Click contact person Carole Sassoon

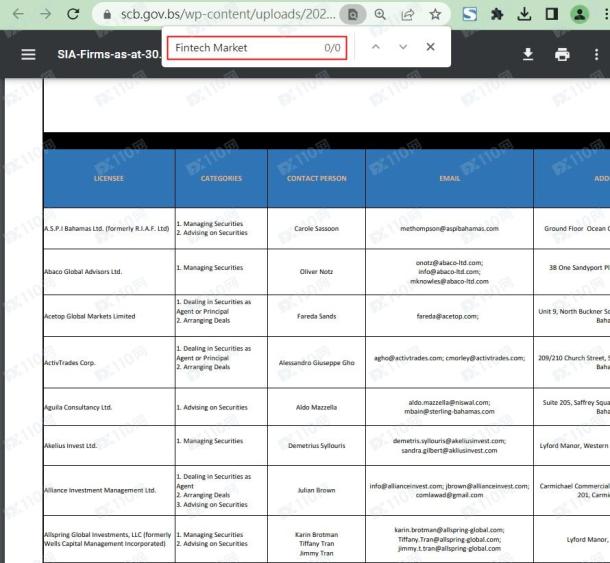(x=316, y=228)
